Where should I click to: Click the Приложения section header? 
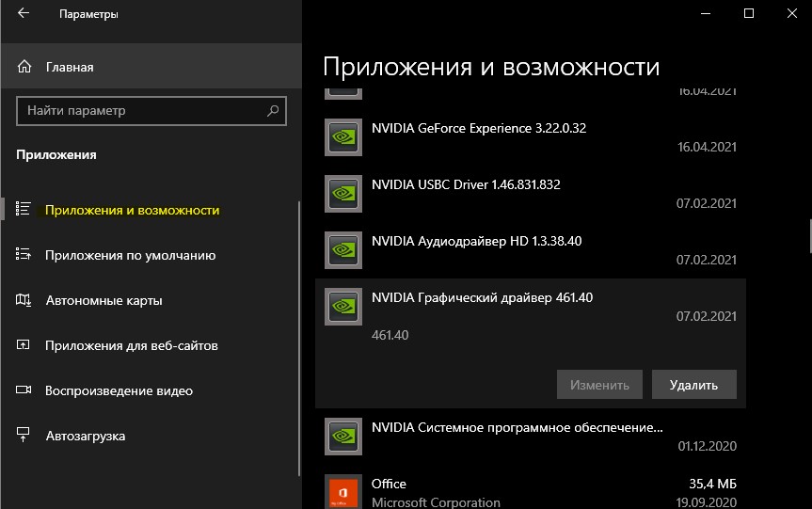[x=56, y=155]
